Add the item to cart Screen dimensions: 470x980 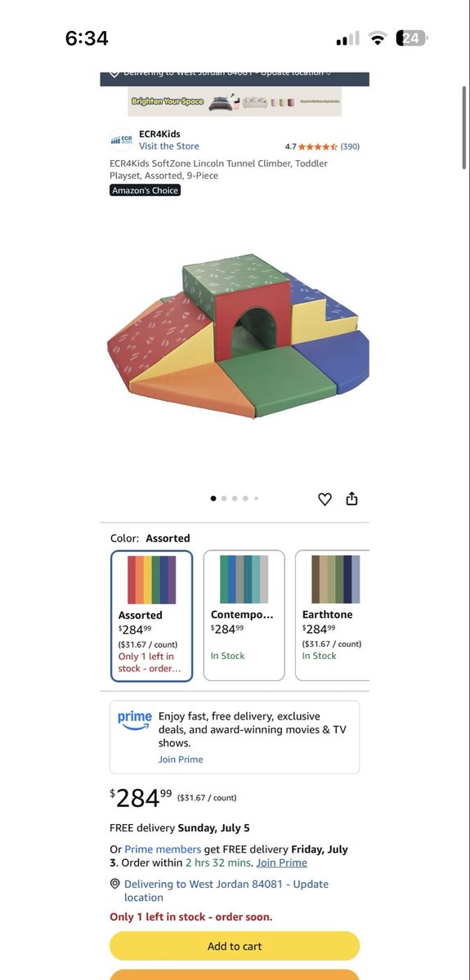click(235, 946)
